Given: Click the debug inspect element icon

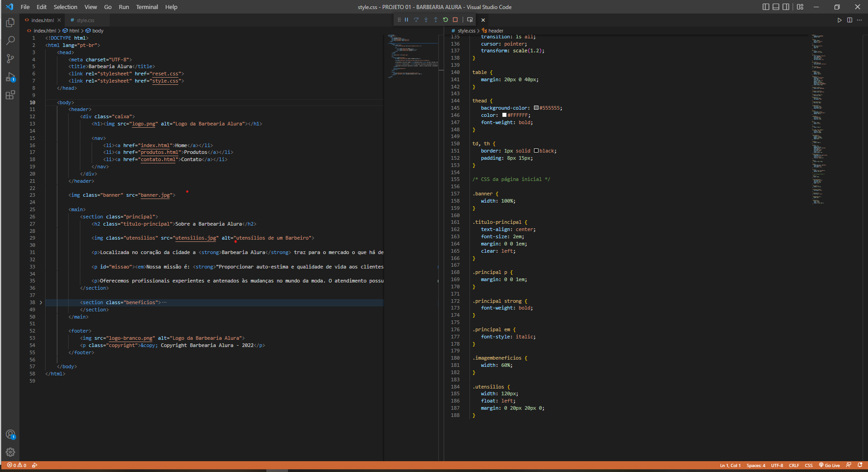Looking at the screenshot, I should click(470, 20).
